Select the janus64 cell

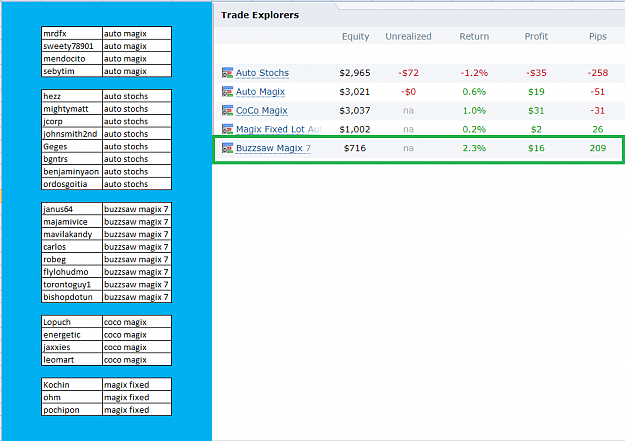click(72, 209)
